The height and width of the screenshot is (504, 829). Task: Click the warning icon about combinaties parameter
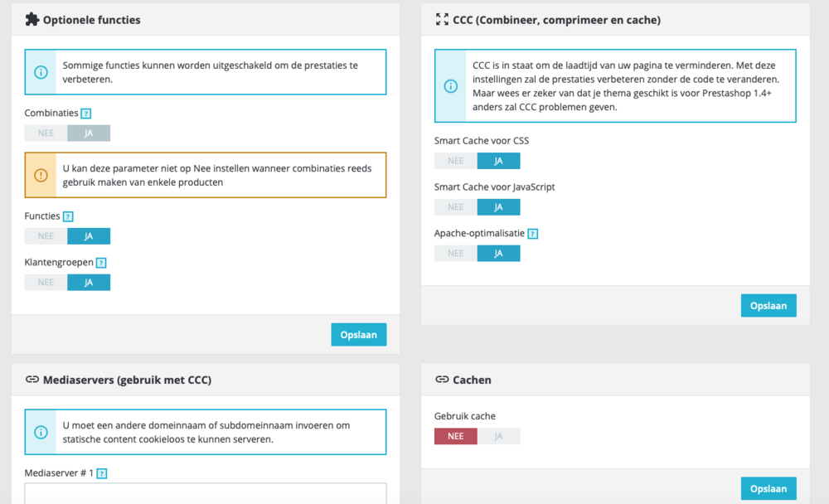[x=41, y=175]
